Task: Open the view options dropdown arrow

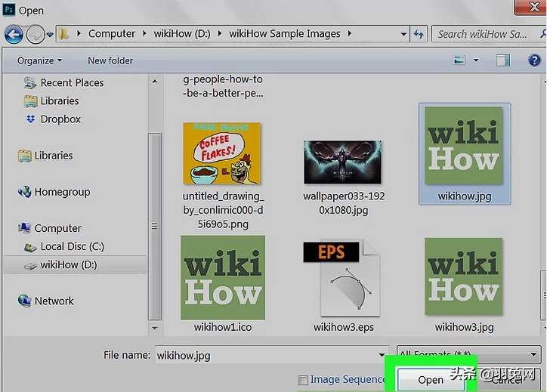Action: point(476,60)
